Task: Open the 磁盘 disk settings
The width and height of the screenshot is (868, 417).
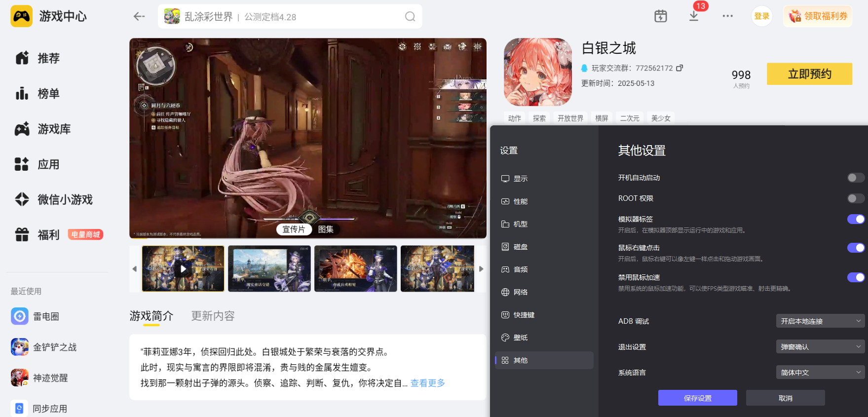Action: click(544, 247)
